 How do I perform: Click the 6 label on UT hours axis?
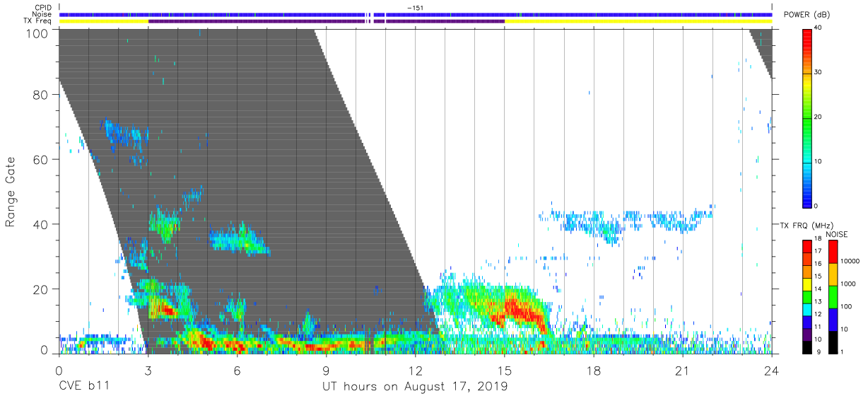click(x=237, y=371)
